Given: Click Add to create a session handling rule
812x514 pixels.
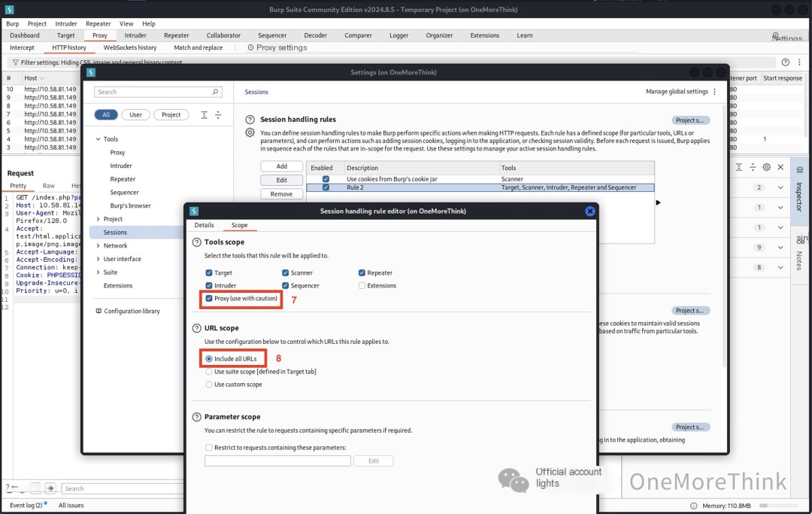Looking at the screenshot, I should (x=282, y=166).
